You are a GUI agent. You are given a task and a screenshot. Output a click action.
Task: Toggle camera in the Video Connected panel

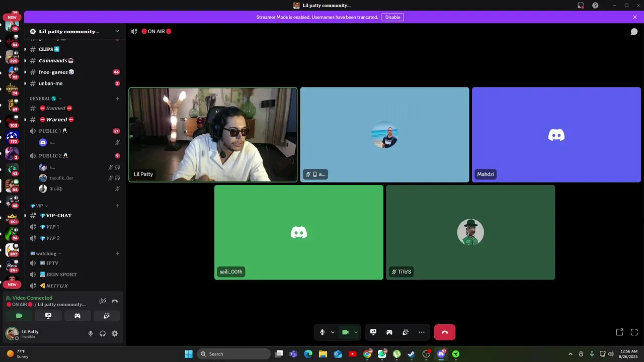pos(19,316)
